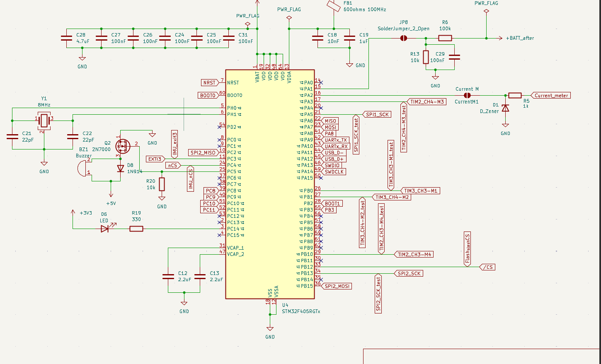Select resistor R6 100k symbol

(x=445, y=38)
